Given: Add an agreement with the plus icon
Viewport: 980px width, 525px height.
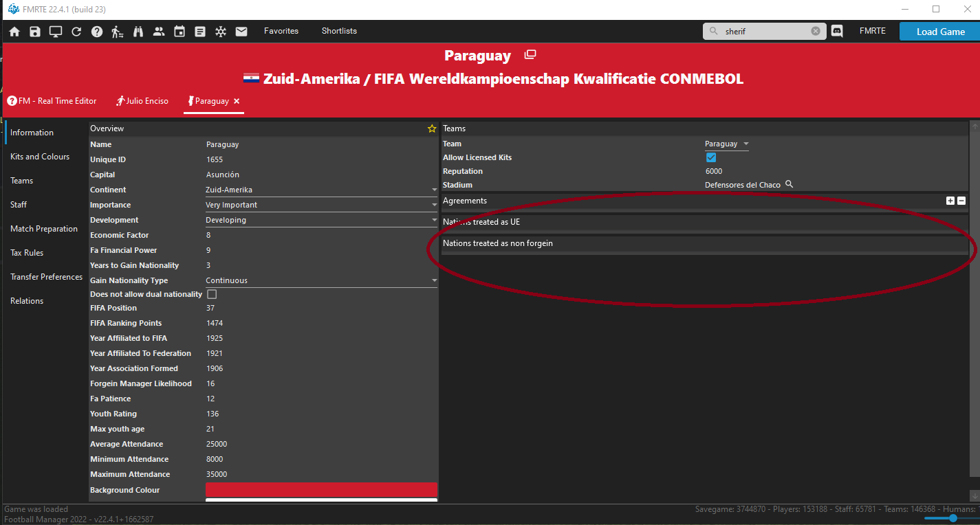Looking at the screenshot, I should [x=950, y=201].
